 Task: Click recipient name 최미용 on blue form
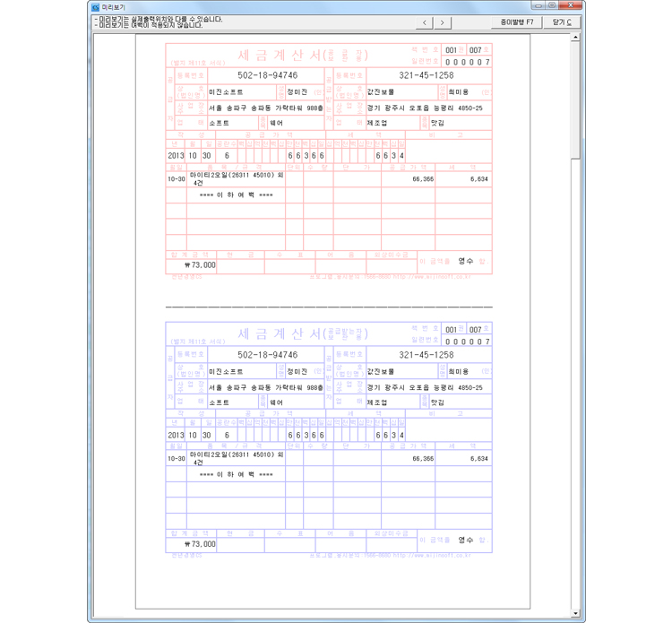(459, 372)
